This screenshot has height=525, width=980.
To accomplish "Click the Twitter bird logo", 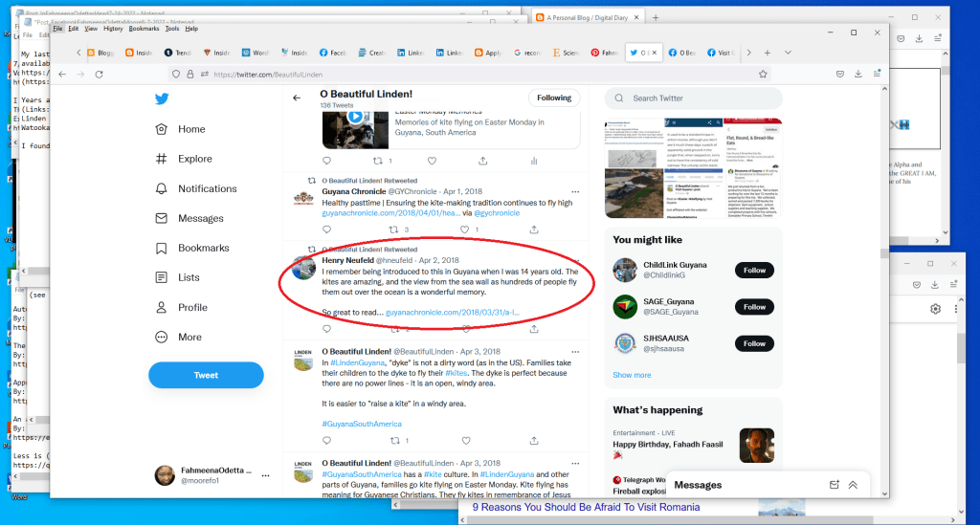I will tap(162, 98).
